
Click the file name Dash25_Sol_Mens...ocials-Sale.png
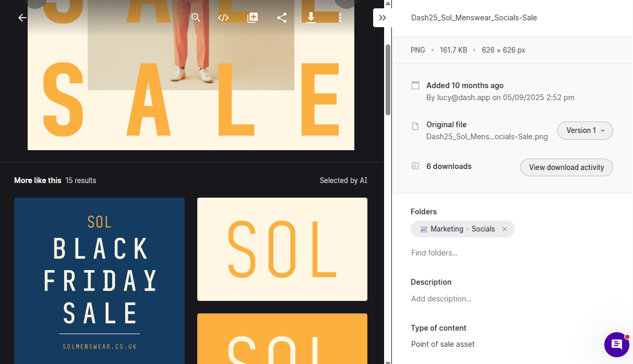(487, 137)
